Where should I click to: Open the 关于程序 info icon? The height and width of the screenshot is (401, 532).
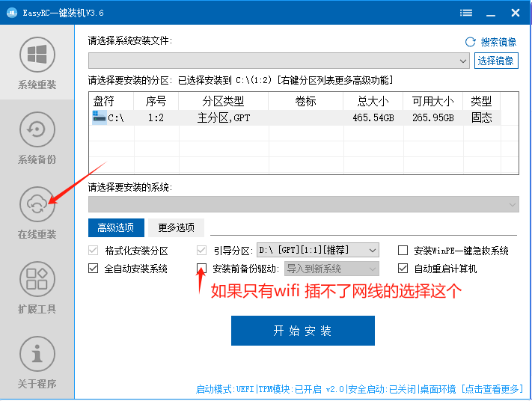37,354
